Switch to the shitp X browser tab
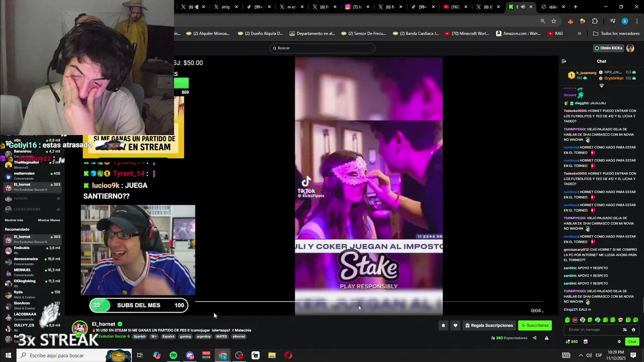The image size is (644, 362). pos(225,7)
